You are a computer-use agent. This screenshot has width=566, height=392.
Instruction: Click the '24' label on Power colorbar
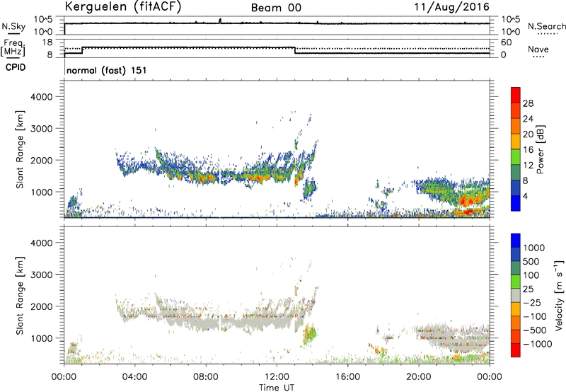click(528, 119)
